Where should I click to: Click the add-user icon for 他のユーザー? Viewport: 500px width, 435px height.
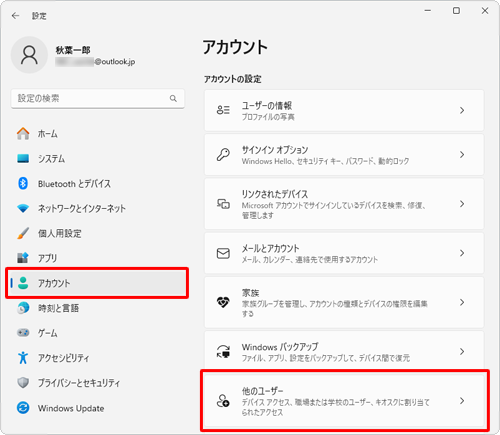pyautogui.click(x=223, y=401)
